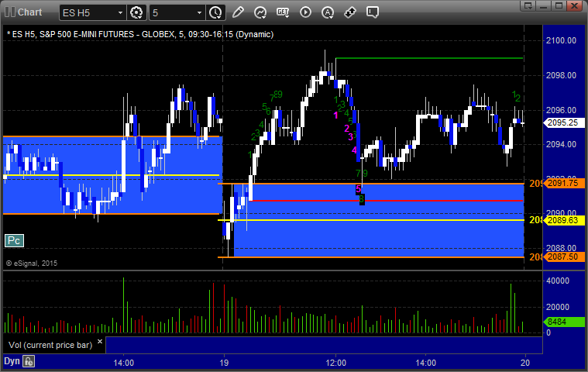The image size is (588, 372).
Task: Click the trade arrows toolbar icon
Action: click(x=350, y=12)
